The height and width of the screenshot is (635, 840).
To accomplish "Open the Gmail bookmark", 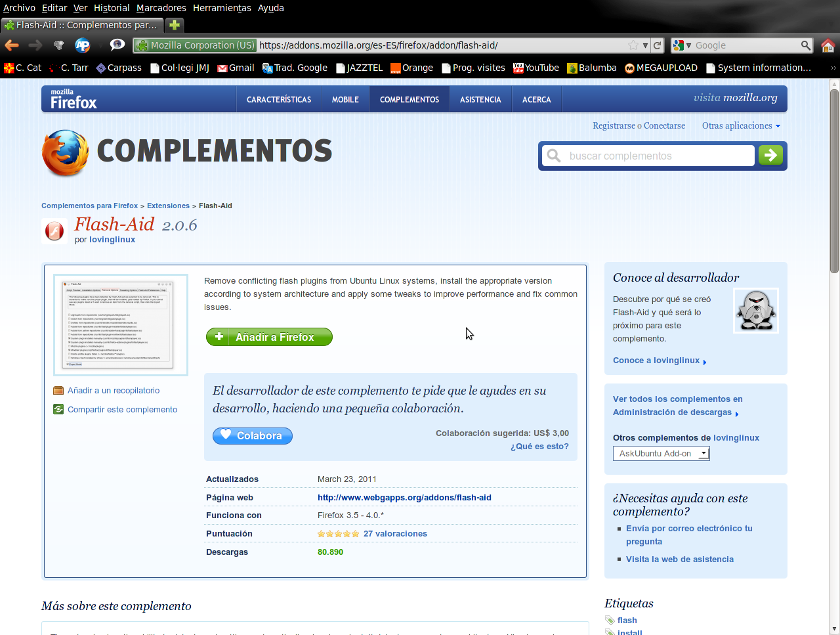I will pos(236,68).
